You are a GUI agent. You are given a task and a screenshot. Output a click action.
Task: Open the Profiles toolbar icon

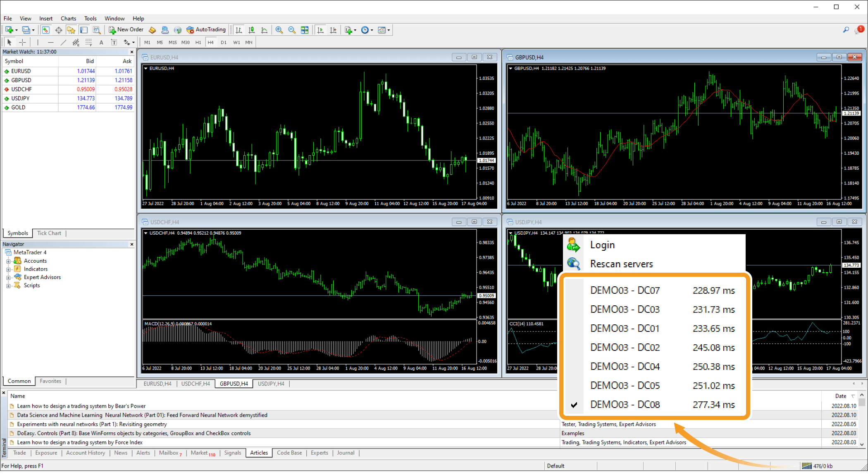[26, 30]
